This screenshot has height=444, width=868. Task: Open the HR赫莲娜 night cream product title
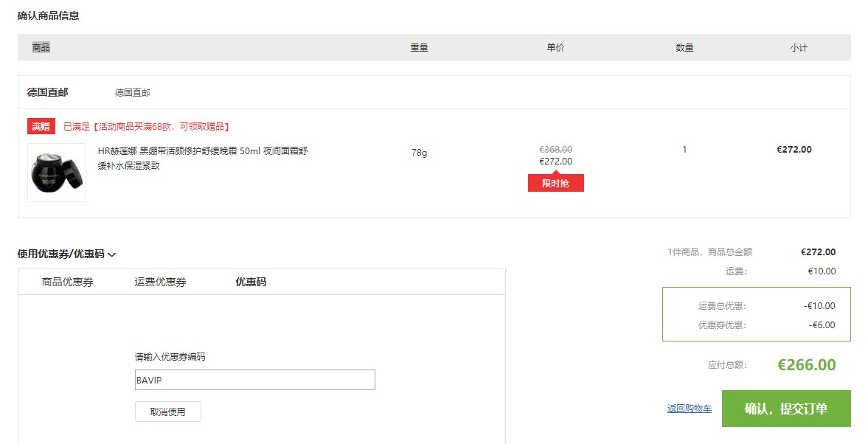tap(203, 159)
